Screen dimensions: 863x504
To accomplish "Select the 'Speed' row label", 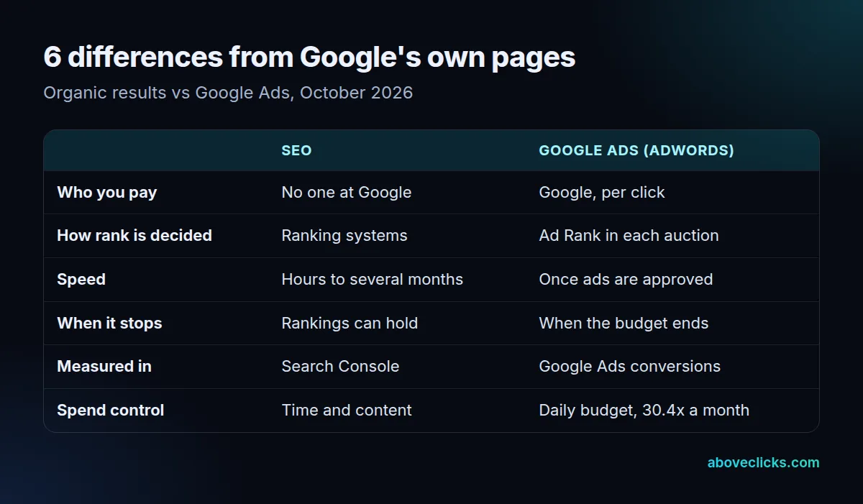I will click(81, 280).
